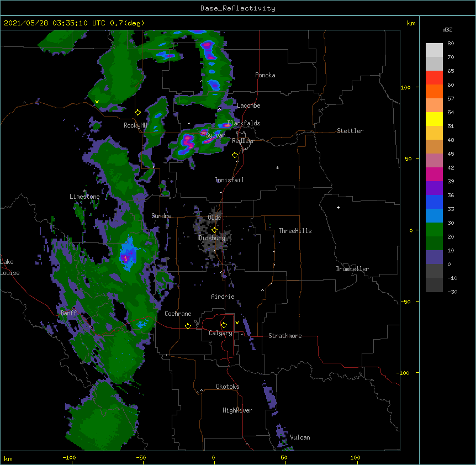Select the Limestone label
The width and height of the screenshot is (476, 465).
(x=84, y=197)
